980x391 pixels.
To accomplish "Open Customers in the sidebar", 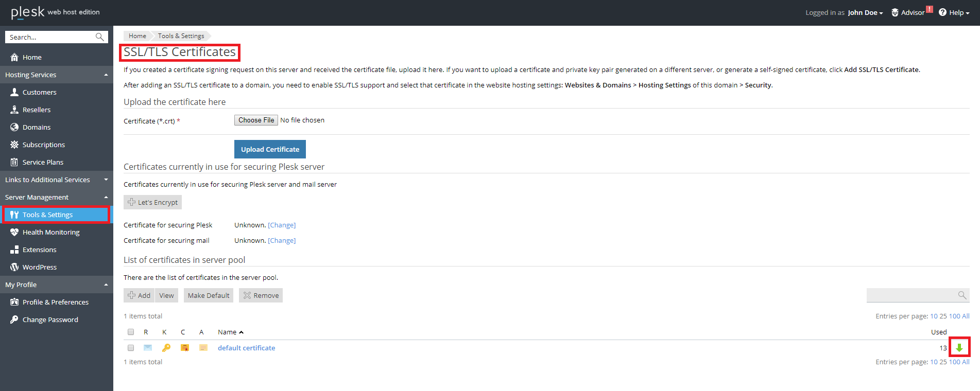I will point(40,92).
